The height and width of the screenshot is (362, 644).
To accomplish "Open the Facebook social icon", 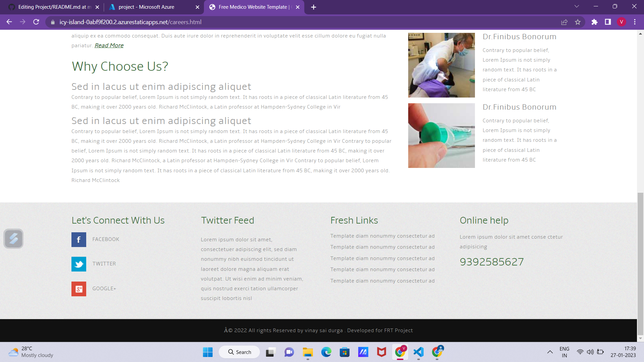I will pos(78,239).
